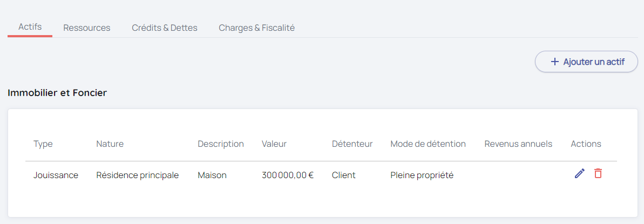Open the Ressources tab
Viewport: 644px width, 224px height.
87,28
